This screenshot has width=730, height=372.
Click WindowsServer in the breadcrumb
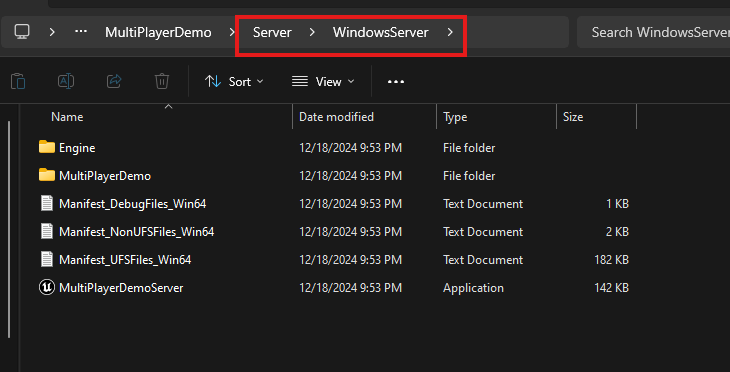pyautogui.click(x=380, y=32)
